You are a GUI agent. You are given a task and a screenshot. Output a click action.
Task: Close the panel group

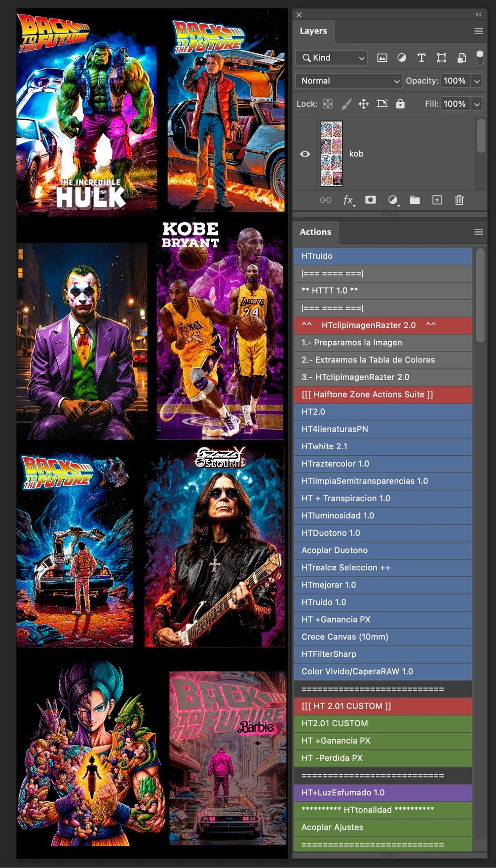click(x=299, y=15)
